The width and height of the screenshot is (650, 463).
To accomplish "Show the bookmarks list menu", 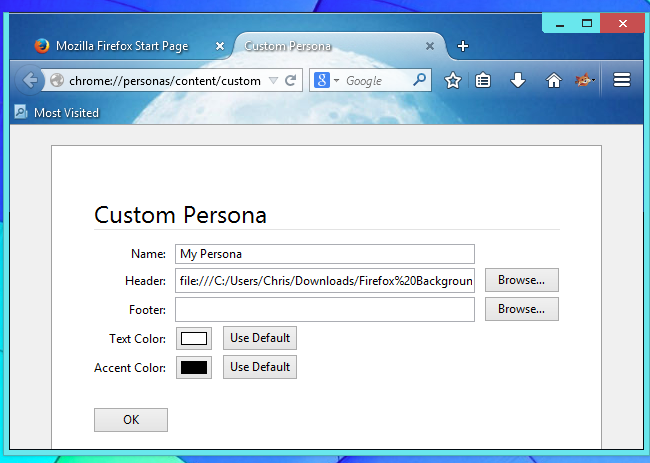I will 483,80.
